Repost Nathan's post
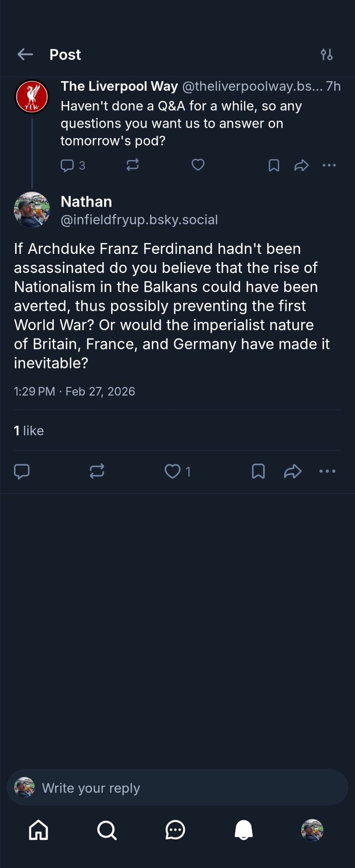355x868 pixels. coord(97,471)
